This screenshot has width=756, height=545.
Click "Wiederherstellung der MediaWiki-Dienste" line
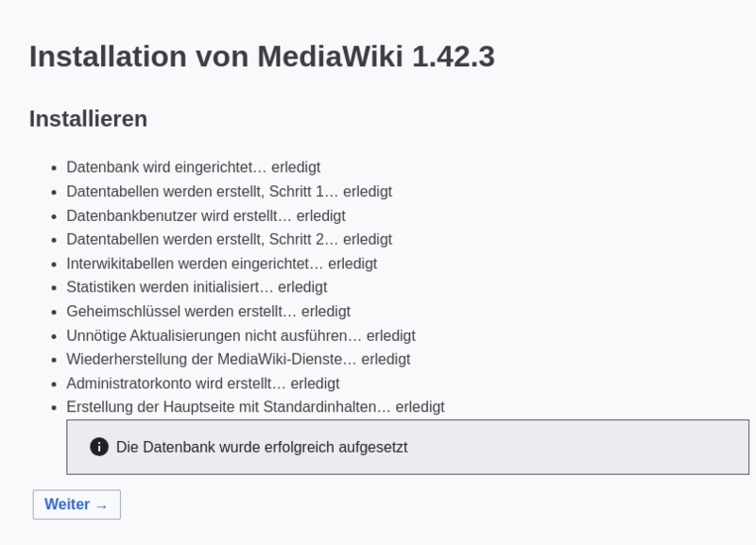(x=237, y=359)
